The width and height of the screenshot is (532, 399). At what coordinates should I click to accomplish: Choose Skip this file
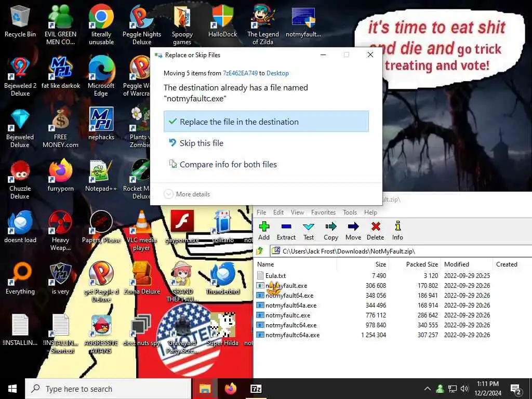click(x=266, y=143)
